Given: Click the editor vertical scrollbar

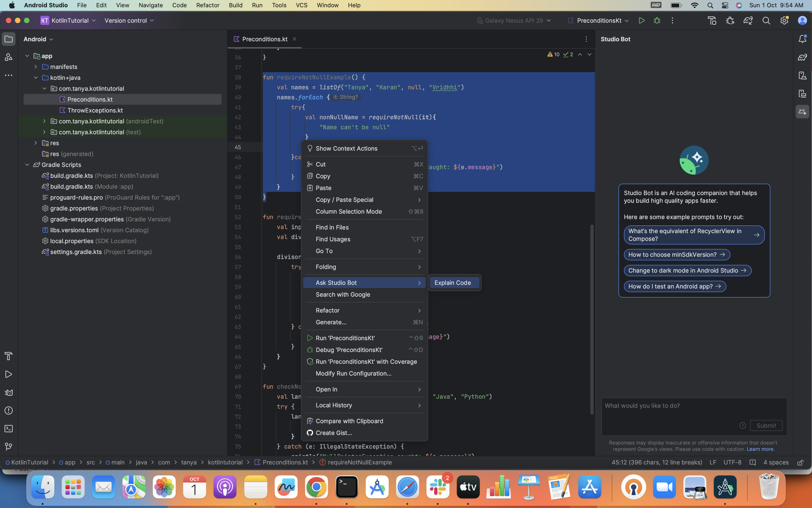Looking at the screenshot, I should click(x=592, y=319).
